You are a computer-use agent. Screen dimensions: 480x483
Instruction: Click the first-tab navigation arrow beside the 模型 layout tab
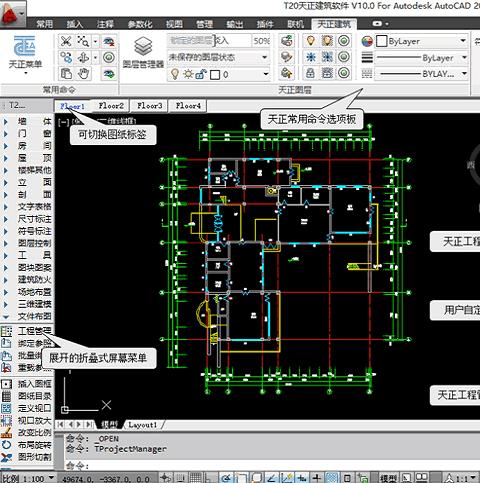pos(60,424)
